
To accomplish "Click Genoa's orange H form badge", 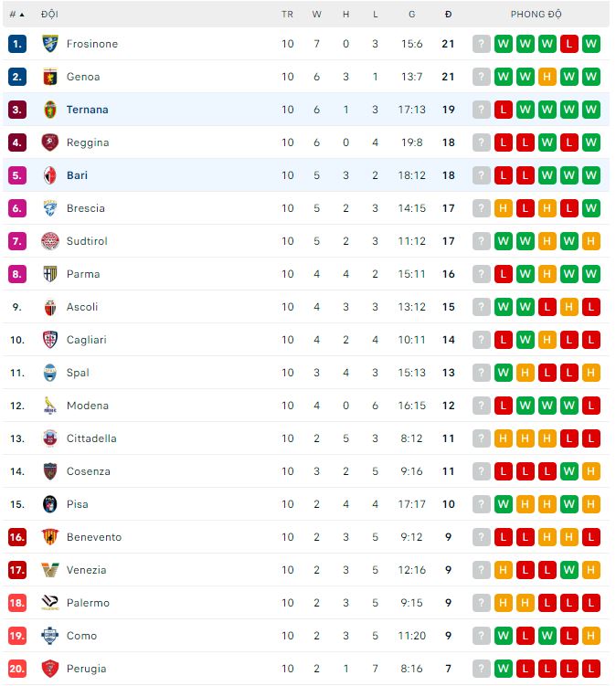I will click(547, 77).
